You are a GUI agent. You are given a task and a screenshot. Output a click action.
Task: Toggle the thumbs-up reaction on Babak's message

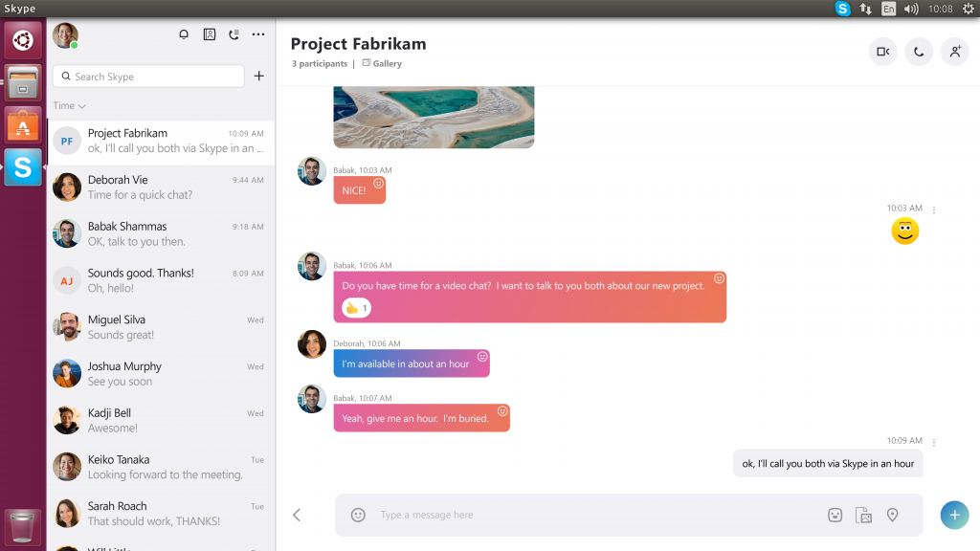click(x=355, y=307)
